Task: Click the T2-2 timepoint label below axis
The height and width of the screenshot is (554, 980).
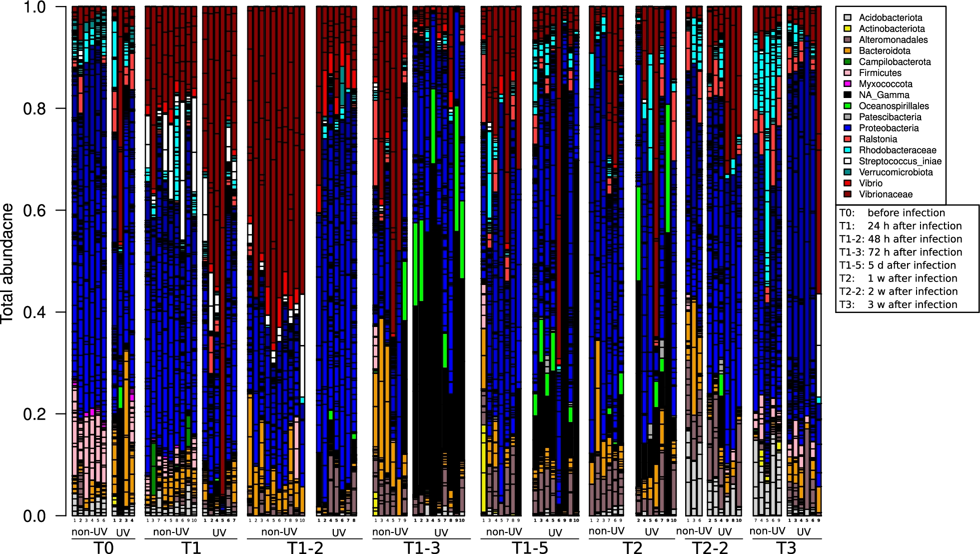Action: pos(710,547)
